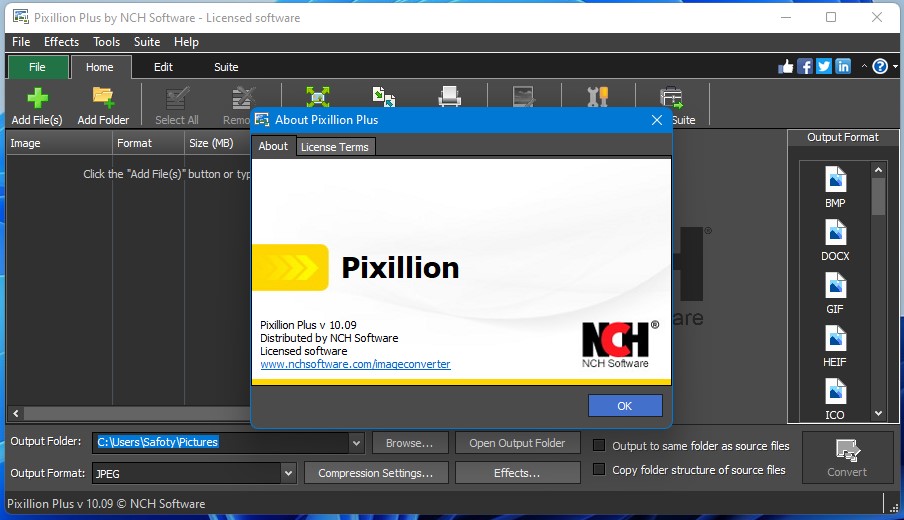Click 'Distributed by NCH Software' text in dialog
Screen dimensions: 904x520
329,338
